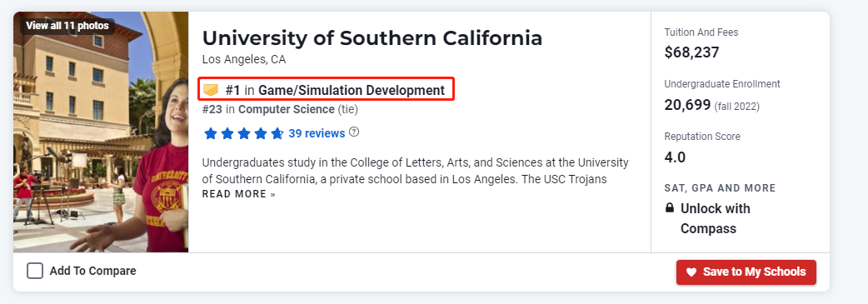Click the lock icon beside Unlock with Compass

point(669,208)
